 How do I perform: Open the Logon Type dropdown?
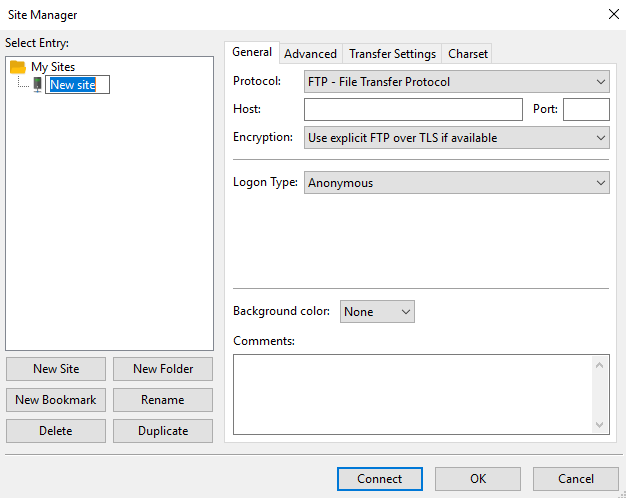[457, 183]
